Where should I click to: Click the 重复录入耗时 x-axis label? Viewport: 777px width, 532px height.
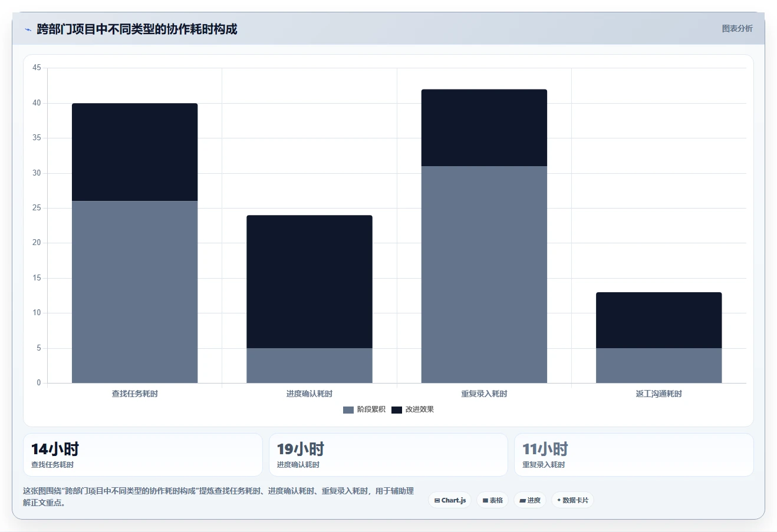click(x=484, y=394)
